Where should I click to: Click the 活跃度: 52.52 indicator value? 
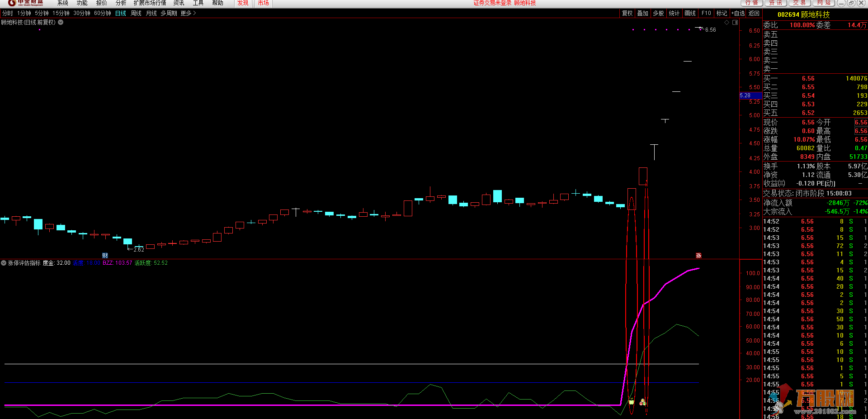tap(151, 263)
